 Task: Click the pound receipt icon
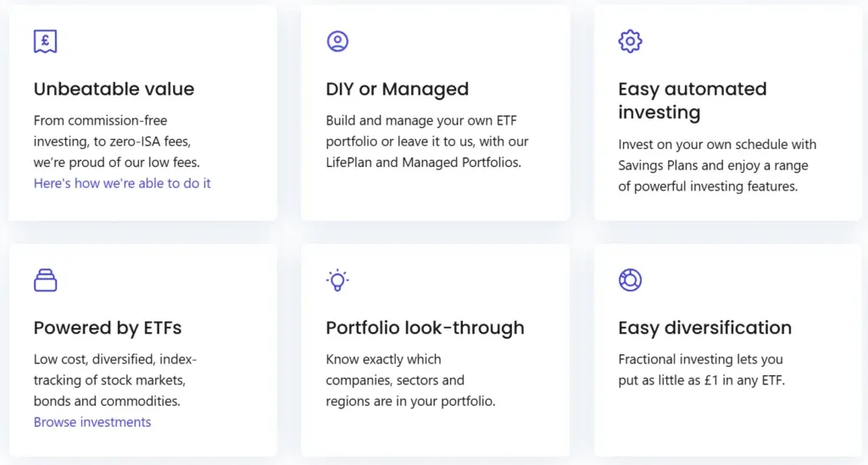[45, 42]
